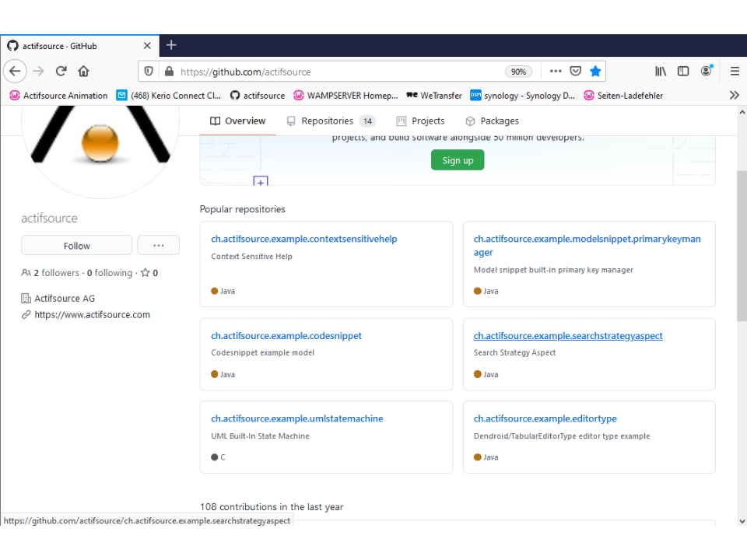Reload the page with refresh icon
The height and width of the screenshot is (560, 747).
[x=61, y=72]
